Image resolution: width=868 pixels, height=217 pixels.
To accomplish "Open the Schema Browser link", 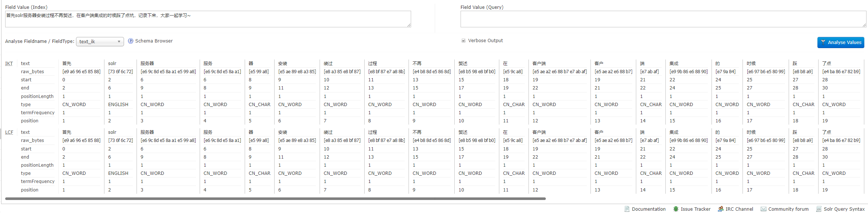I will (x=154, y=41).
